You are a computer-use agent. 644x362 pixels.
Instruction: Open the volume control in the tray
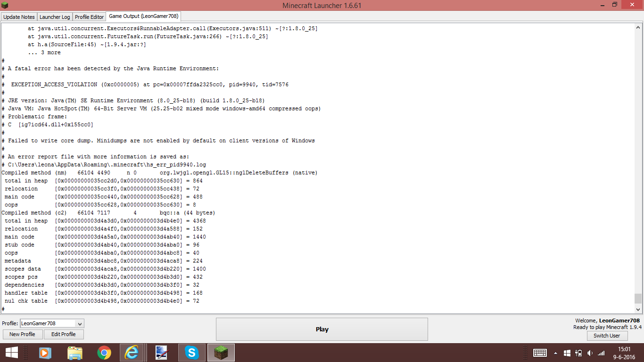coord(590,353)
